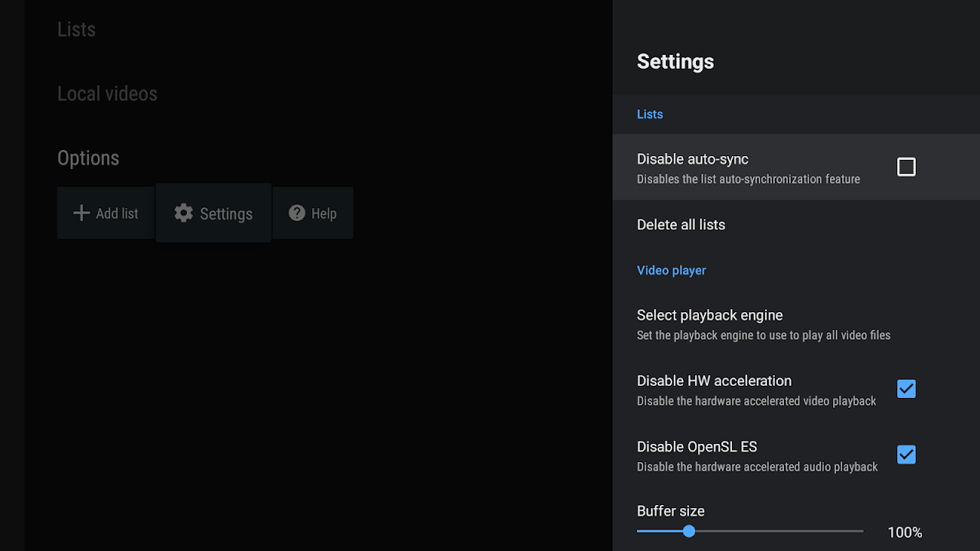Toggle the Disable auto-sync checkbox
This screenshot has width=980, height=551.
[x=906, y=166]
